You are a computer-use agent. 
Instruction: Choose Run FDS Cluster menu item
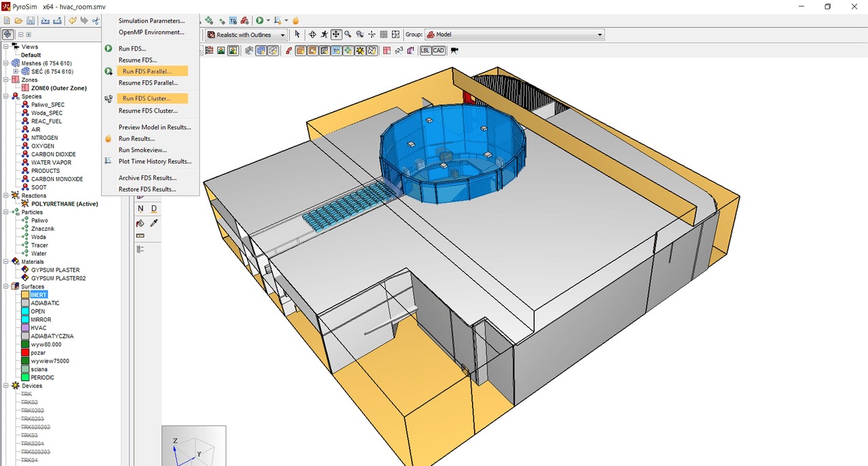click(x=151, y=98)
